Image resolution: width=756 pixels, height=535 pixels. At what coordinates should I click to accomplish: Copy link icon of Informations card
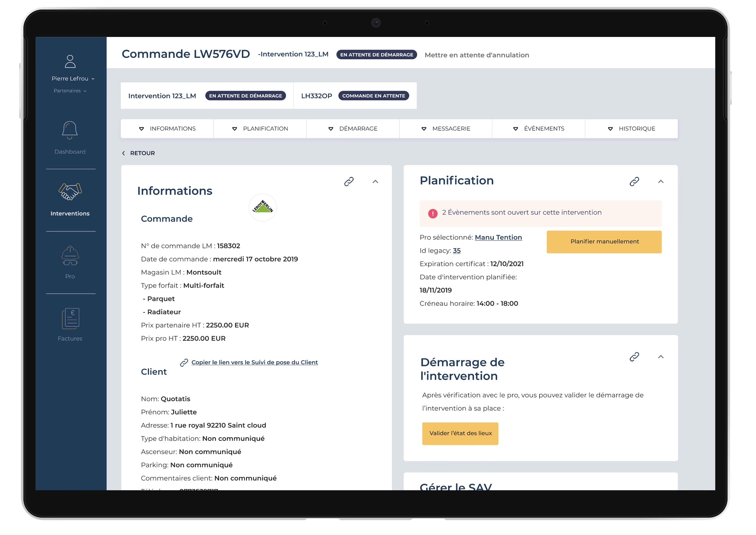349,182
